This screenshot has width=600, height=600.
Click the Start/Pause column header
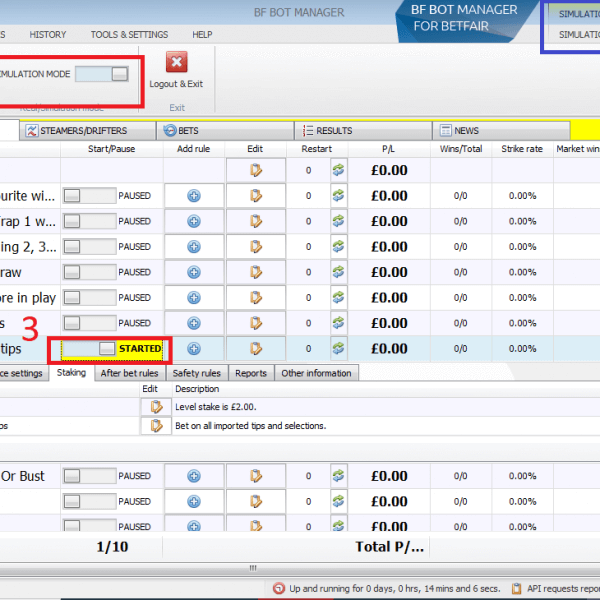111,149
